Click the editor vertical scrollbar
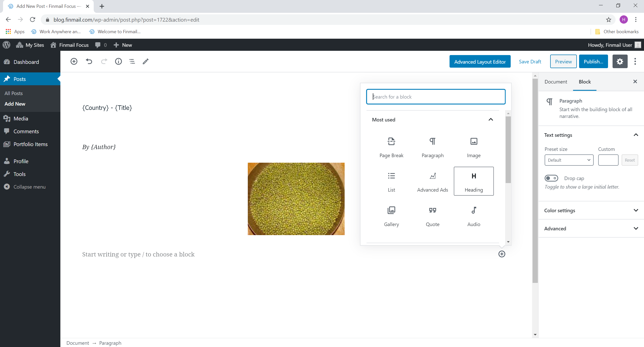 coord(535,181)
